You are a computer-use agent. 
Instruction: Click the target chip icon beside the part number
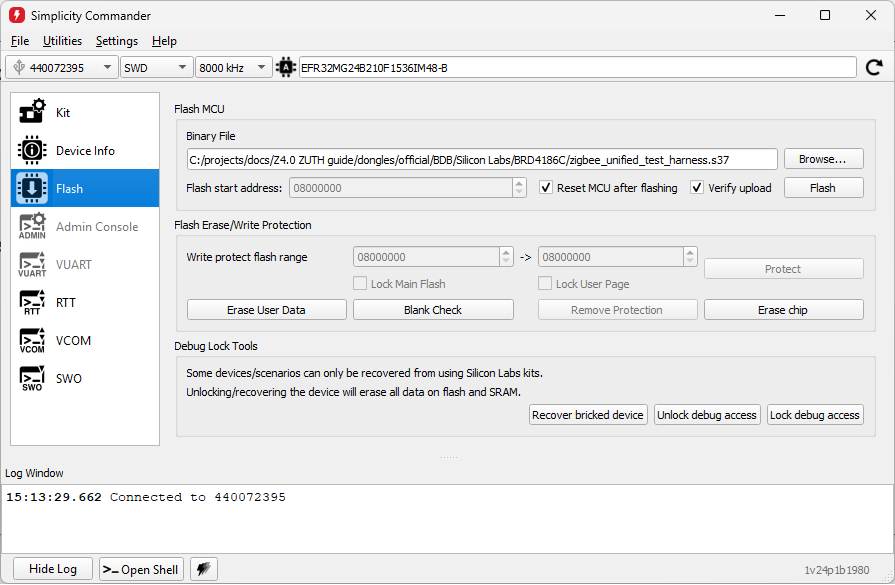(285, 67)
